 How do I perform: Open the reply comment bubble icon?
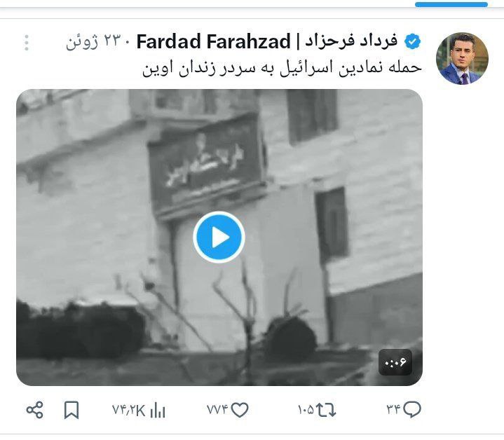pos(412,409)
